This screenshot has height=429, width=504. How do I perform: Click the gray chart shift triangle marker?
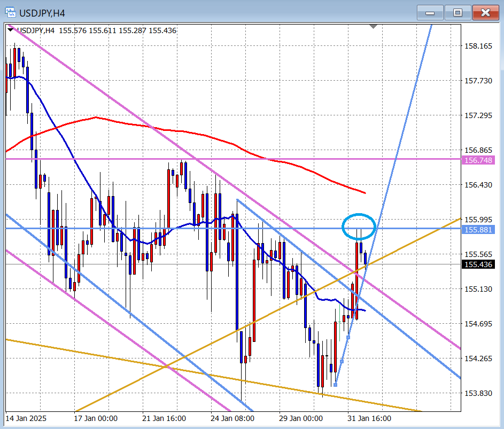(x=373, y=26)
